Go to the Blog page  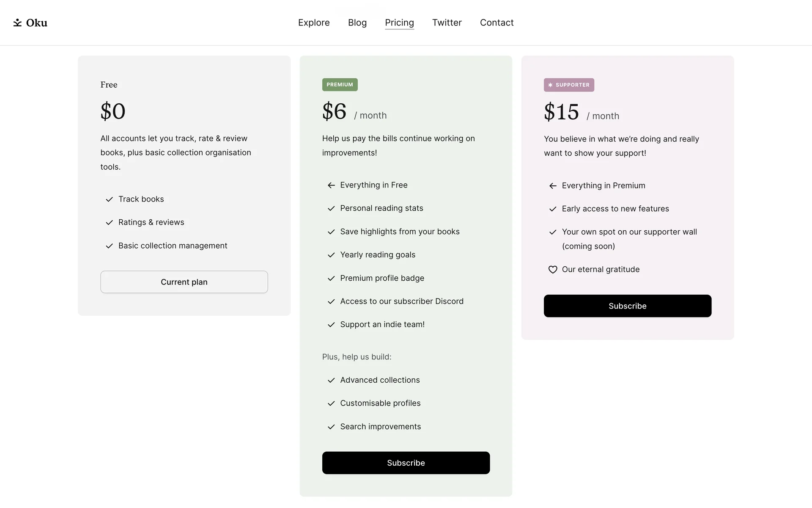357,22
